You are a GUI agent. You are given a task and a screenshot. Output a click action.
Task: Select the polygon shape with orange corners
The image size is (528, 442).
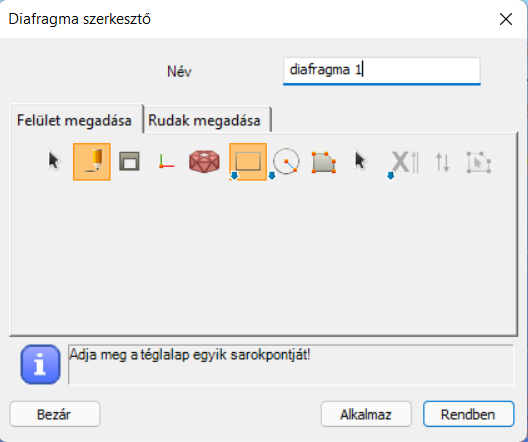click(x=324, y=162)
